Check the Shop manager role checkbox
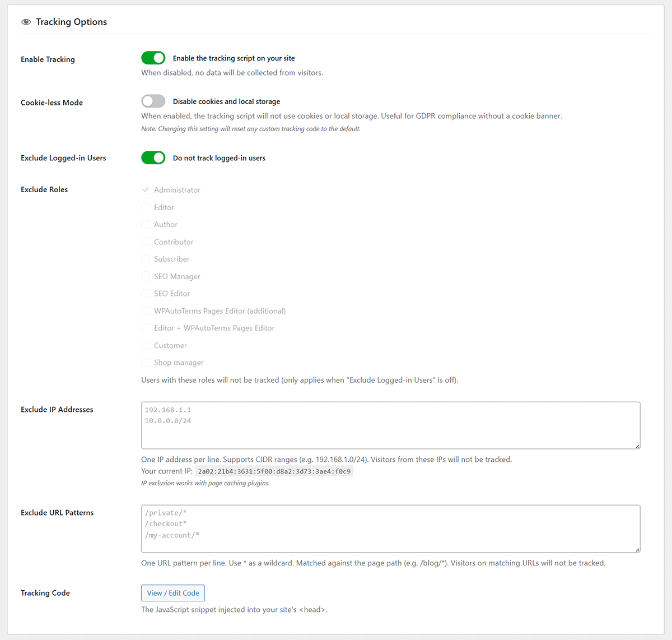This screenshot has width=672, height=640. tap(146, 363)
